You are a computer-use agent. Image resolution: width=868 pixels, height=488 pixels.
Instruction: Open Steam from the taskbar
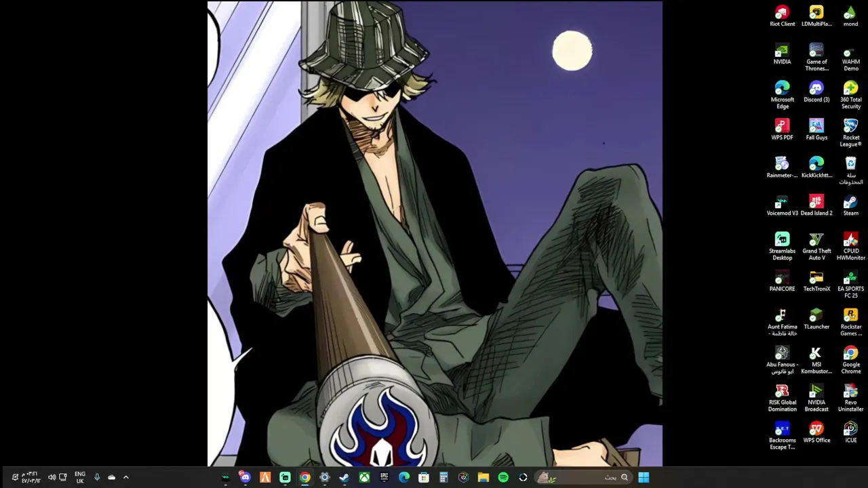tap(344, 477)
